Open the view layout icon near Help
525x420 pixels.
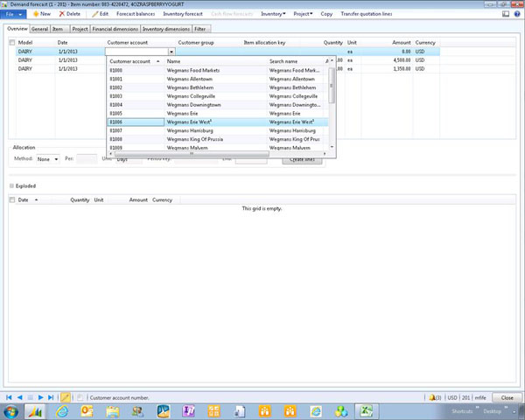pyautogui.click(x=506, y=14)
